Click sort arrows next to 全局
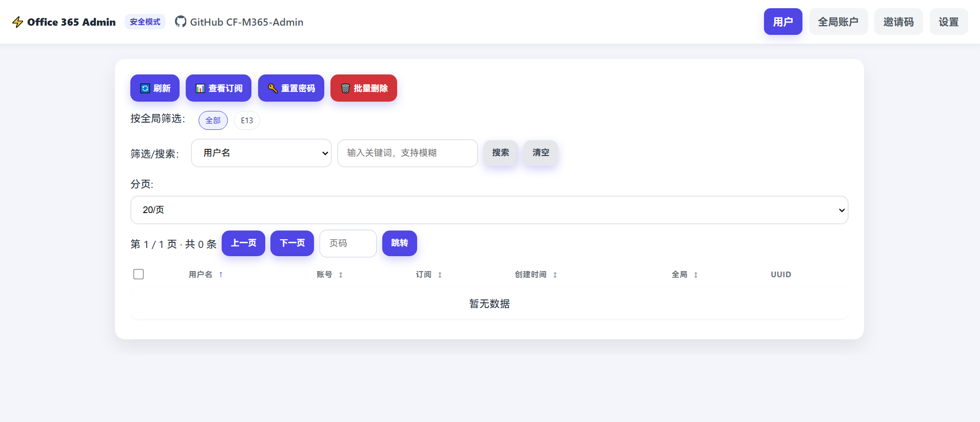The width and height of the screenshot is (980, 422). 696,275
